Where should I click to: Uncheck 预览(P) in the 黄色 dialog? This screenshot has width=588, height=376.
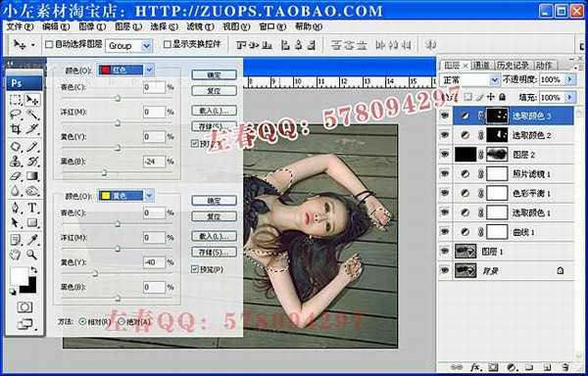pos(195,269)
